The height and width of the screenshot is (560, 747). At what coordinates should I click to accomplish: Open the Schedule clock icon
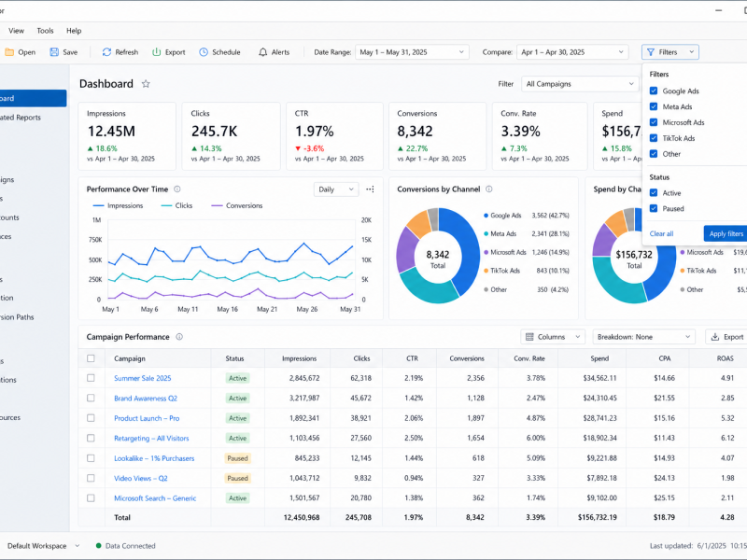point(204,52)
